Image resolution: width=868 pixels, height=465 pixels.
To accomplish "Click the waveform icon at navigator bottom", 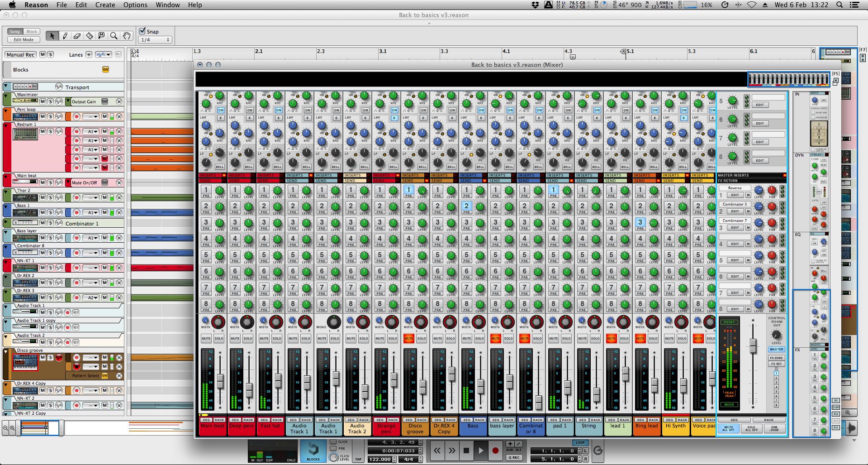I will point(852,428).
